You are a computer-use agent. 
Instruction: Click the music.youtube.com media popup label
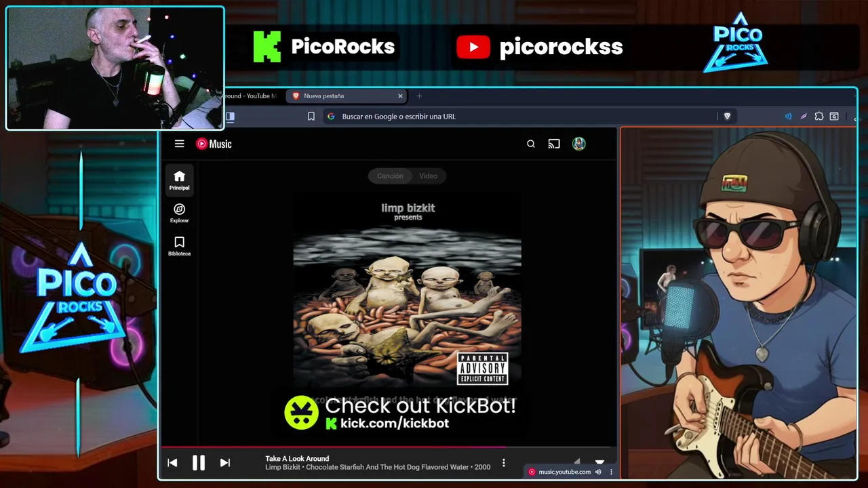(x=564, y=472)
